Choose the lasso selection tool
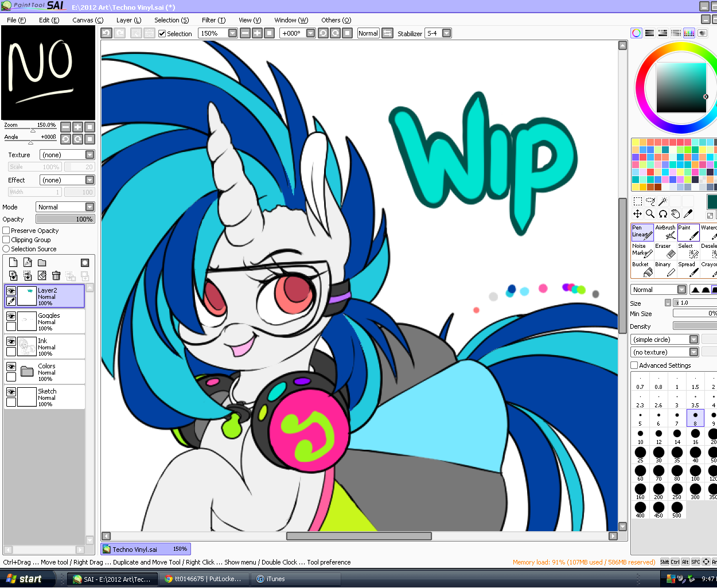717x588 pixels. click(x=650, y=201)
